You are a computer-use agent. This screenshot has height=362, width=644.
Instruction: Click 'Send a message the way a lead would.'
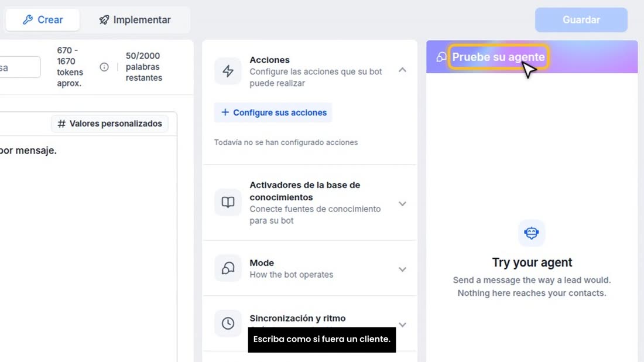[532, 280]
